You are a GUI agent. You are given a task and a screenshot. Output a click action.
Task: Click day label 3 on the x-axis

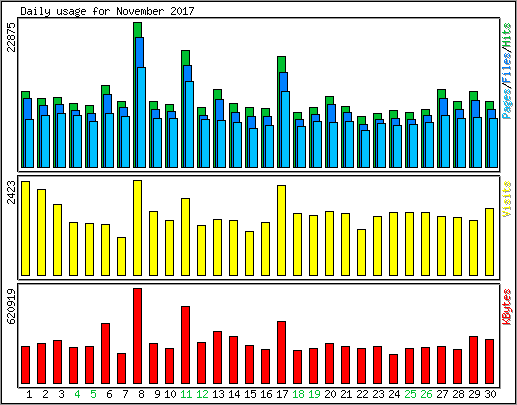click(x=61, y=394)
